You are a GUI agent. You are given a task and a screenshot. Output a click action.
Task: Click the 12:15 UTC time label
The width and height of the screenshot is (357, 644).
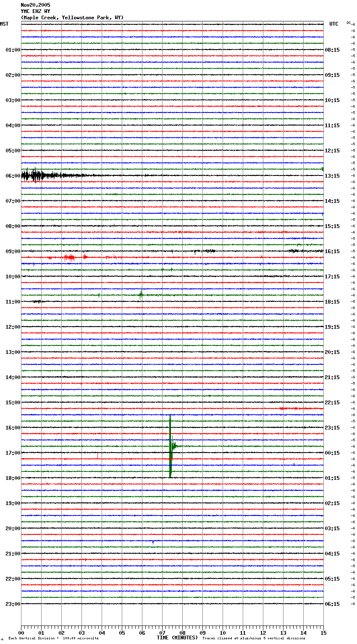point(332,151)
